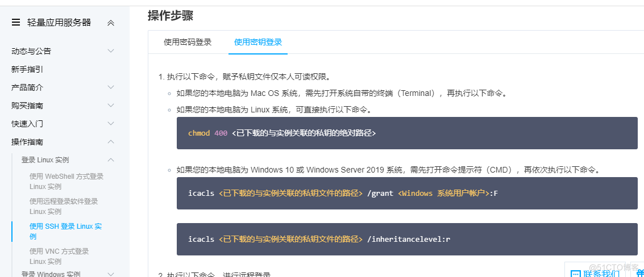
Task: Open 使用 VNC 方式登录 Linux 实例 page
Action: tap(59, 256)
